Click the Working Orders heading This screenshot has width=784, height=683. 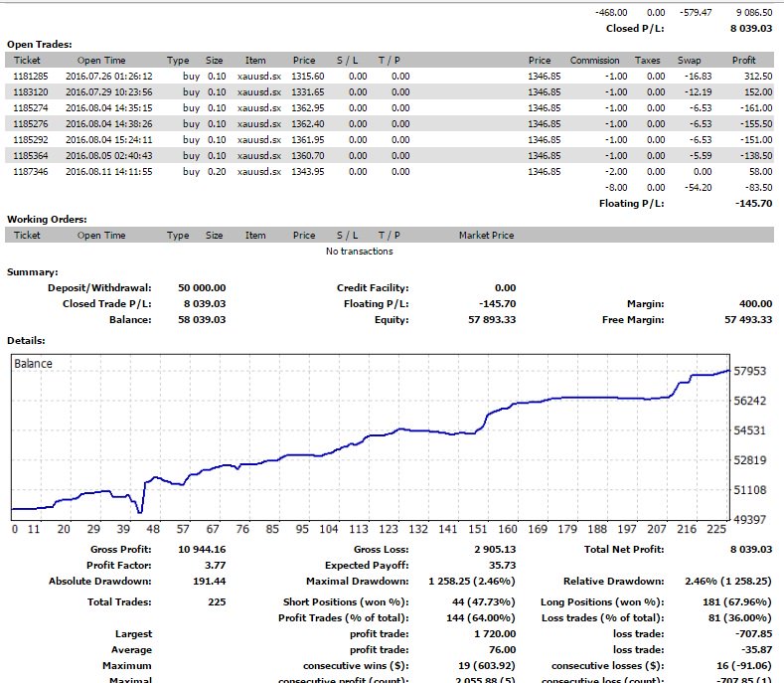click(x=47, y=219)
